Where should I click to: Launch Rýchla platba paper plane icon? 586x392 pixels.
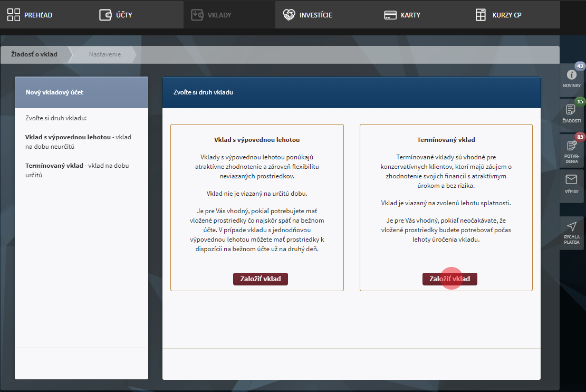point(571,227)
